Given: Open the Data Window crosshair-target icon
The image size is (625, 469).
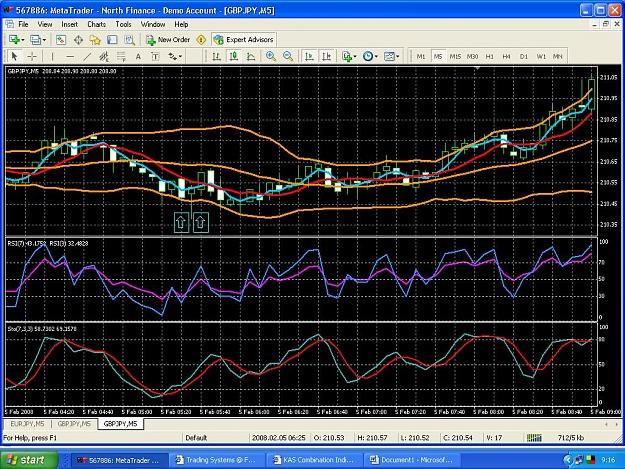Looking at the screenshot, I should [78, 39].
